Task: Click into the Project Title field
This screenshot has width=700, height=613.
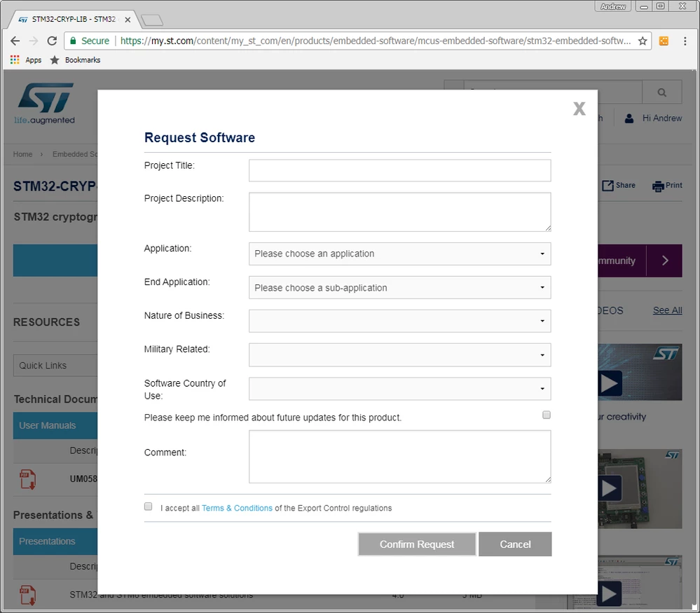Action: 399,170
